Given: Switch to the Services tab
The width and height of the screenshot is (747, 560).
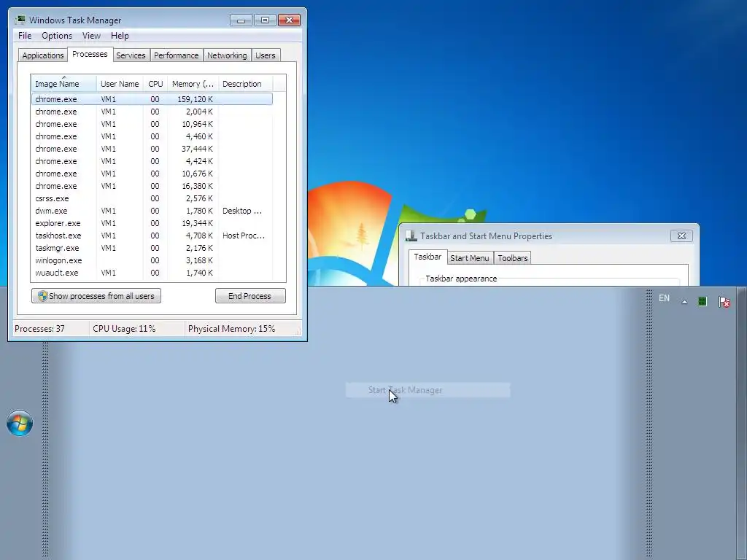Looking at the screenshot, I should 131,55.
